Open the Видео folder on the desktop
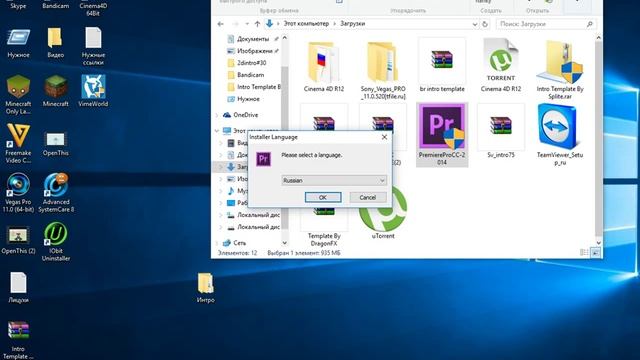This screenshot has height=360, width=640. (x=55, y=43)
